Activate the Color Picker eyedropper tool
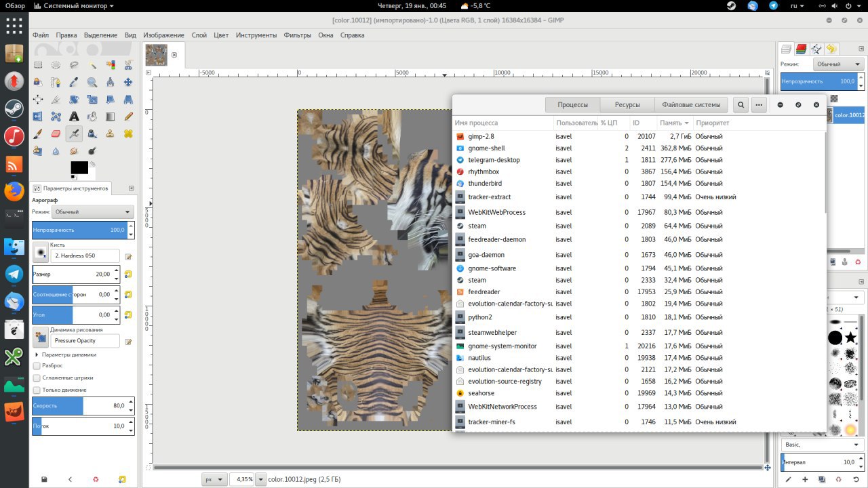The image size is (868, 488). [74, 83]
